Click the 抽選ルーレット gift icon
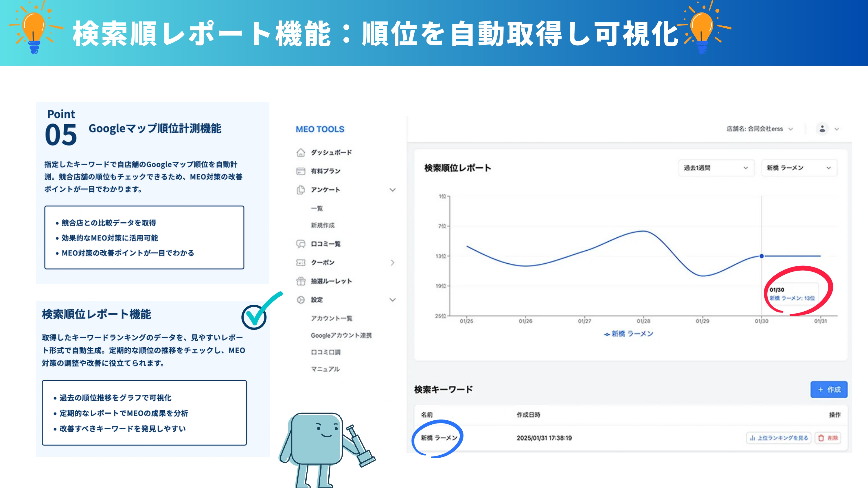The image size is (868, 488). (x=301, y=281)
